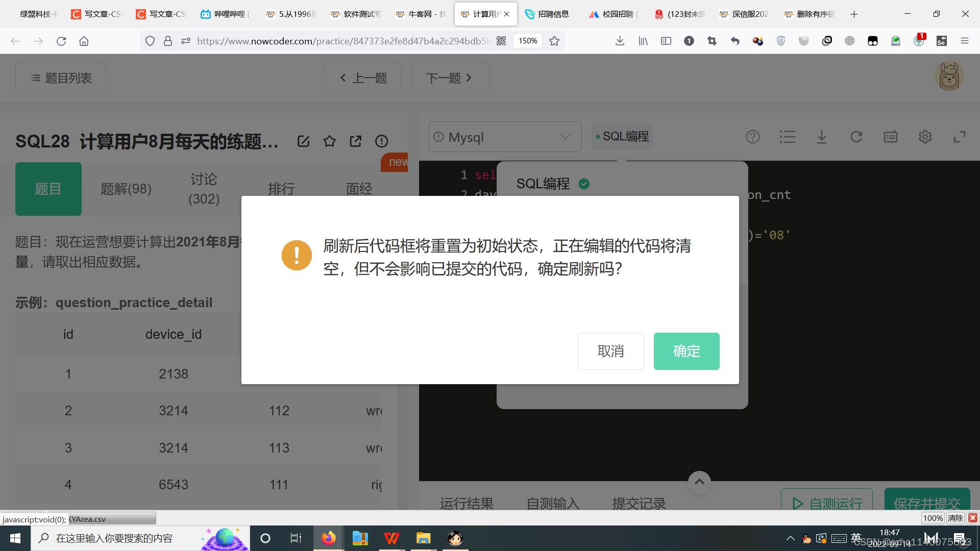This screenshot has height=551, width=980.
Task: Open the 提交记录 tab
Action: point(639,504)
